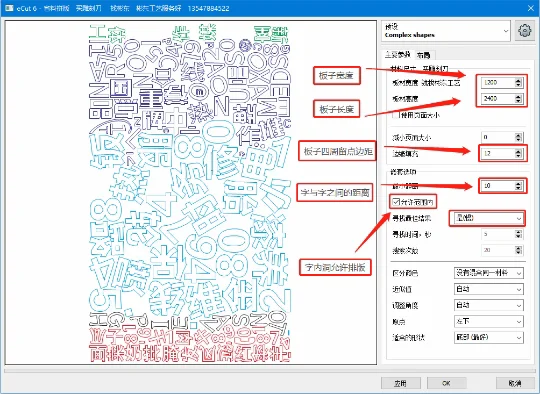This screenshot has height=394, width=540.
Task: Decrease the 0 value with its down arrow
Action: (519, 139)
